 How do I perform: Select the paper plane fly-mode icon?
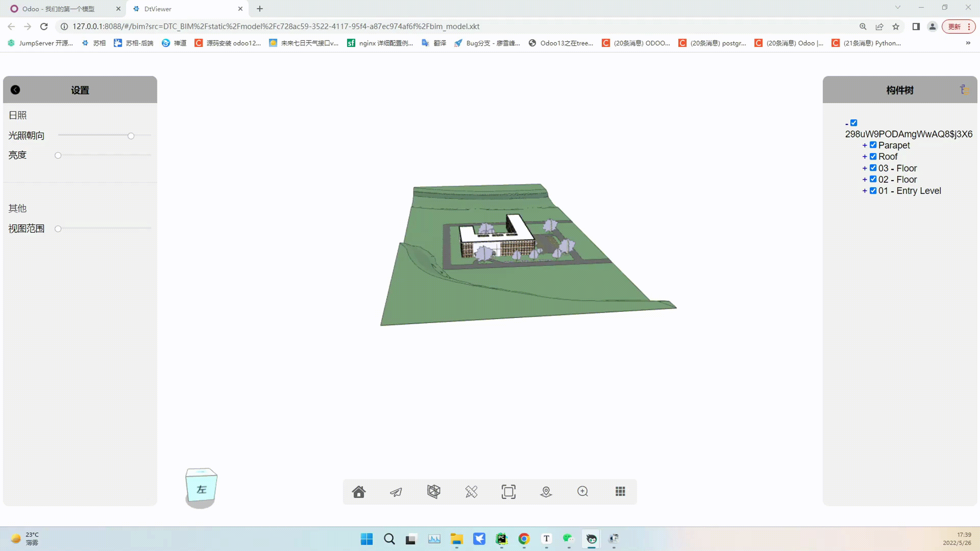(396, 492)
